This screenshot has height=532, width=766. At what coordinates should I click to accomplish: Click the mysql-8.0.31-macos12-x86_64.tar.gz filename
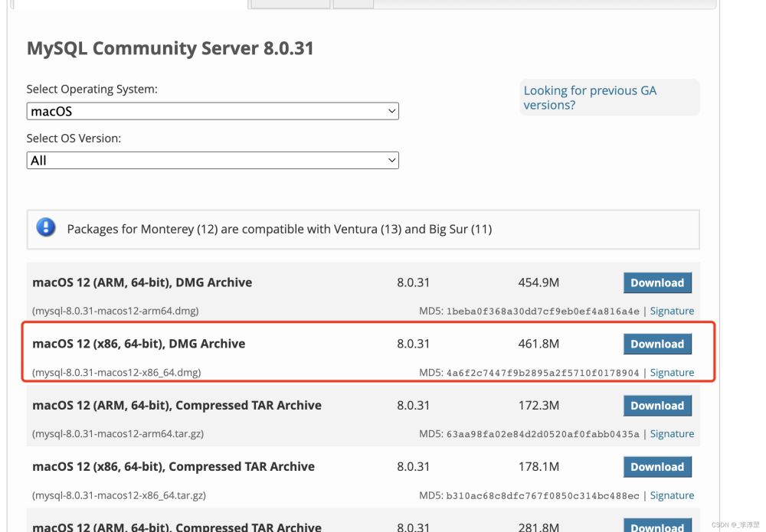(119, 495)
